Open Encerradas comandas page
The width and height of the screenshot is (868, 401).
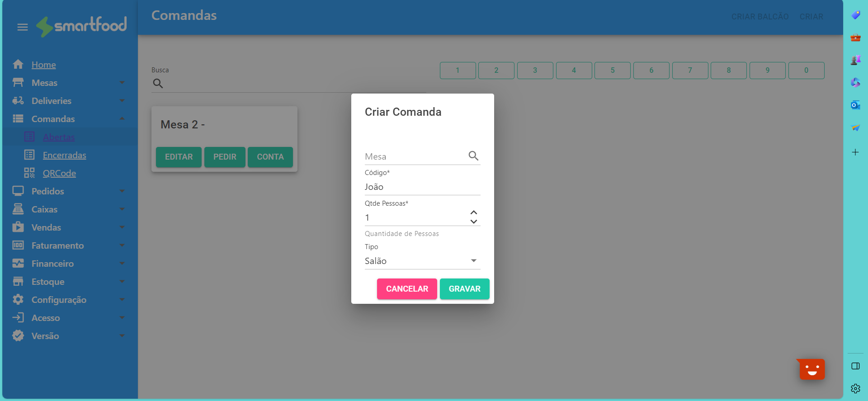[64, 155]
